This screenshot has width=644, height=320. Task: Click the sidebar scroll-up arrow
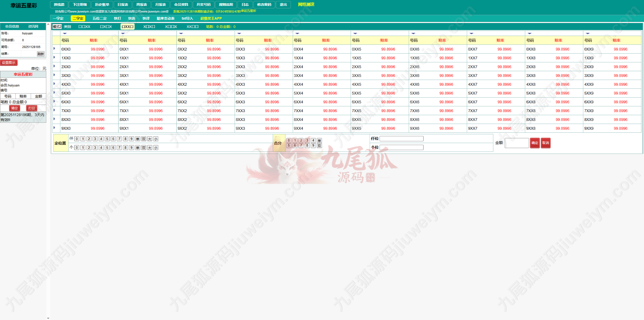pyautogui.click(x=48, y=24)
